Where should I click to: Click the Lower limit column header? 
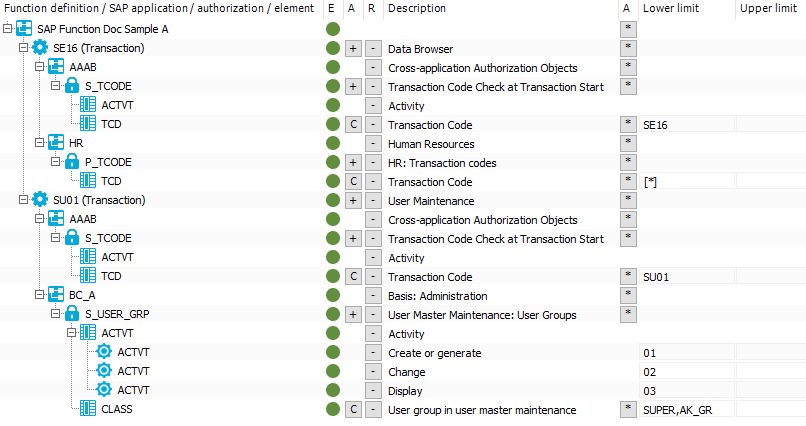[671, 8]
